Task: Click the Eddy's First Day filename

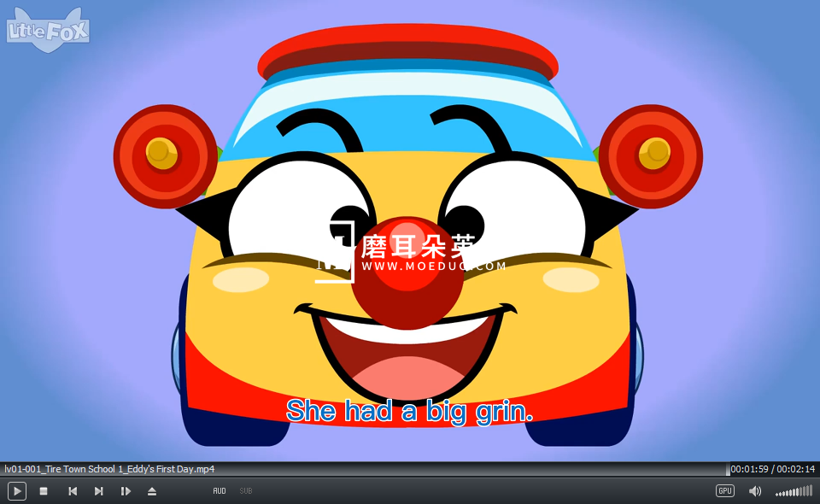Action: 109,468
